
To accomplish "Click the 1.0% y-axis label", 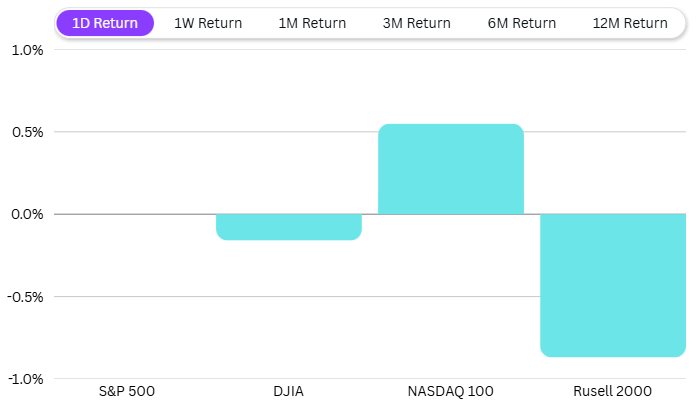I will 26,50.
